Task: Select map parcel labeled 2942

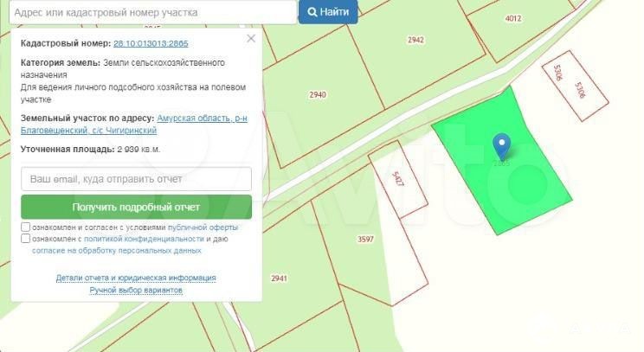Action: pos(415,40)
